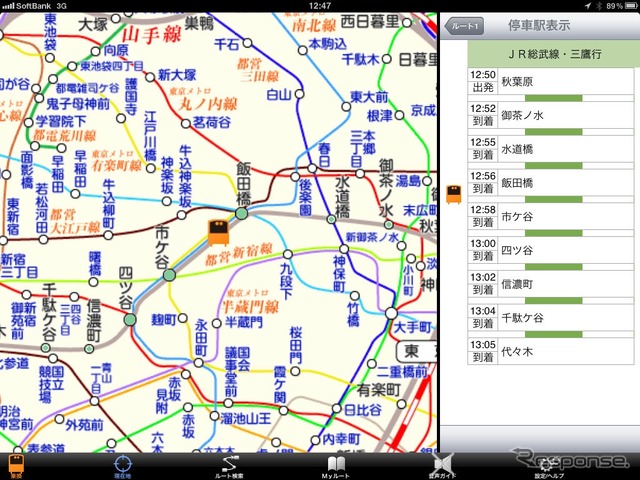The height and width of the screenshot is (480, 640).
Task: Tap the 永田町 station marker
Action: click(199, 362)
